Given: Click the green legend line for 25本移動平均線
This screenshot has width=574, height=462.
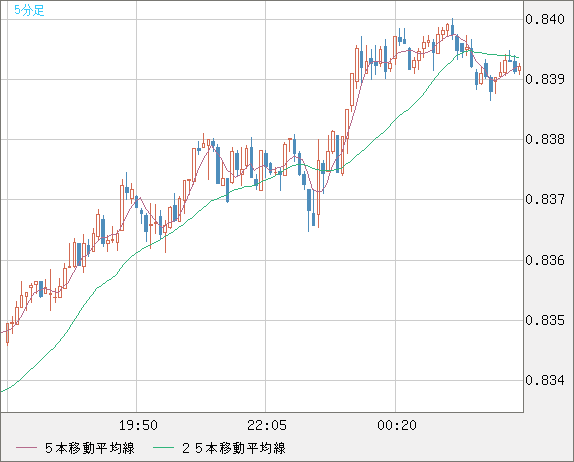Looking at the screenshot, I should [163, 448].
